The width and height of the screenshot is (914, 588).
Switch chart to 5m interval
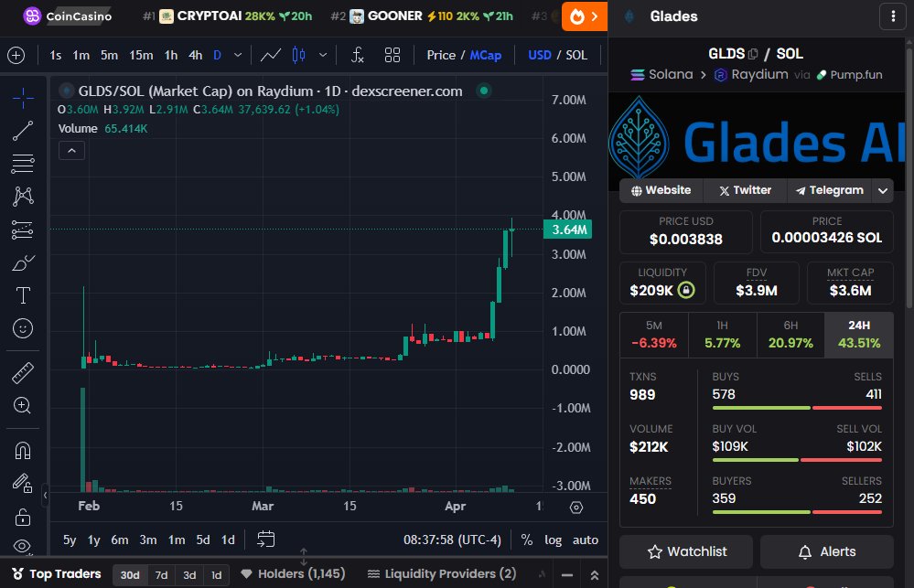click(109, 56)
